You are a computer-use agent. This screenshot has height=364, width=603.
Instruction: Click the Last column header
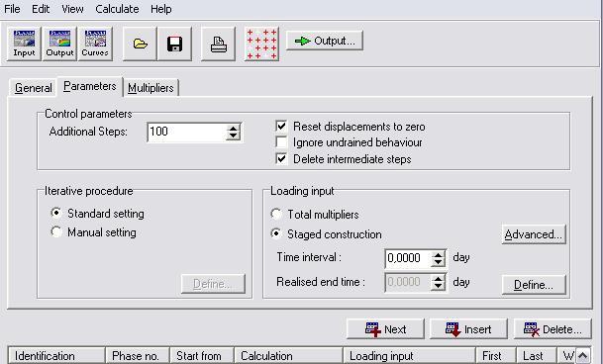coord(536,355)
